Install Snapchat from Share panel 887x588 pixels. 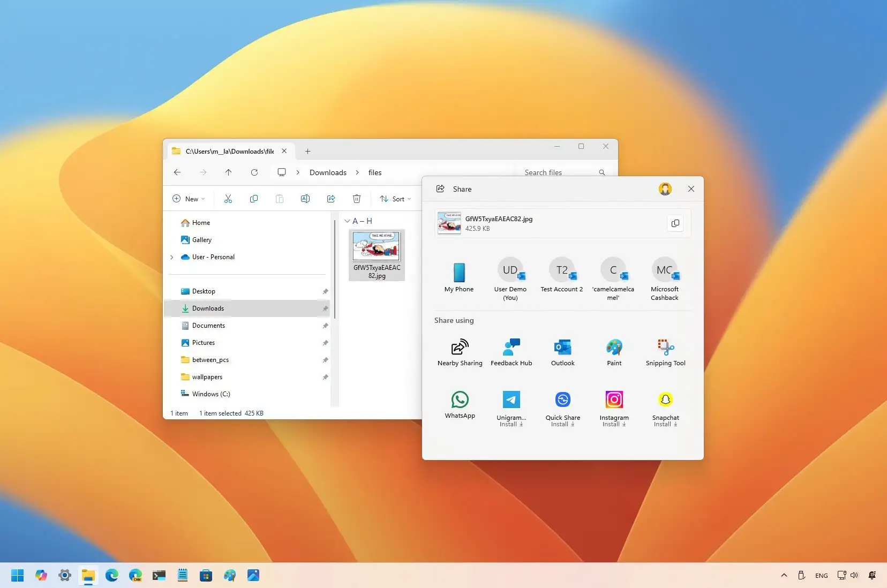coord(665,409)
